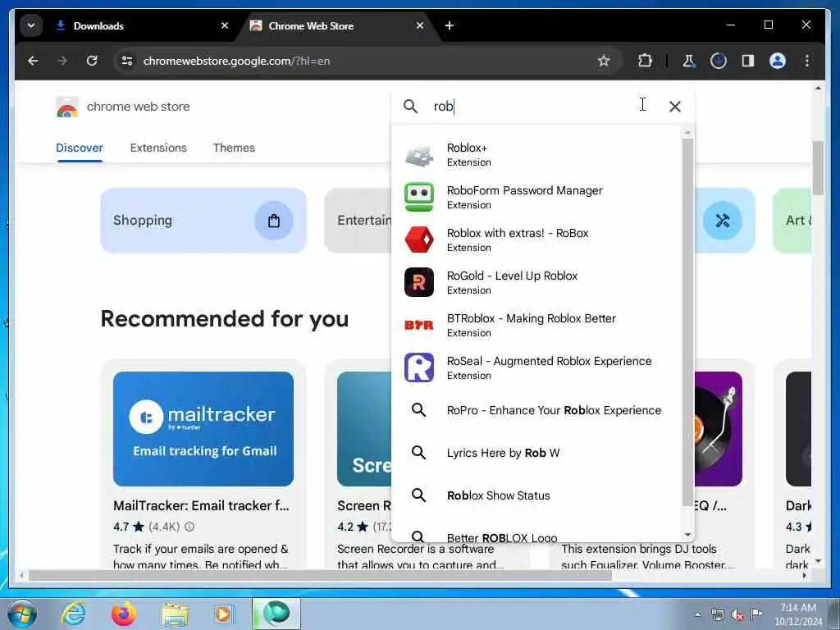Click the suggestion list scrollbar
Image resolution: width=840 pixels, height=630 pixels.
[688, 322]
